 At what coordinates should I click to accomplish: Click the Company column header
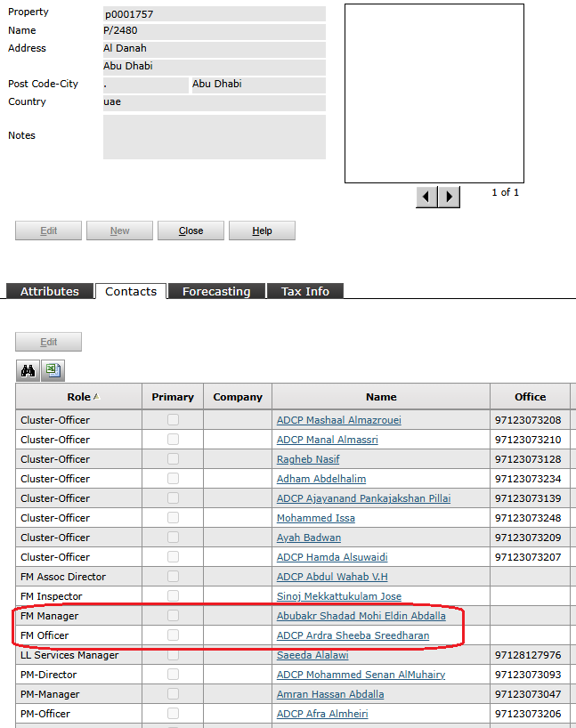pyautogui.click(x=238, y=397)
